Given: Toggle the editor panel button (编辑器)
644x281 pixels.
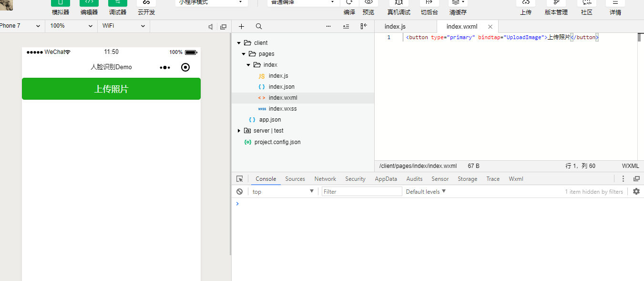Looking at the screenshot, I should pyautogui.click(x=89, y=3).
